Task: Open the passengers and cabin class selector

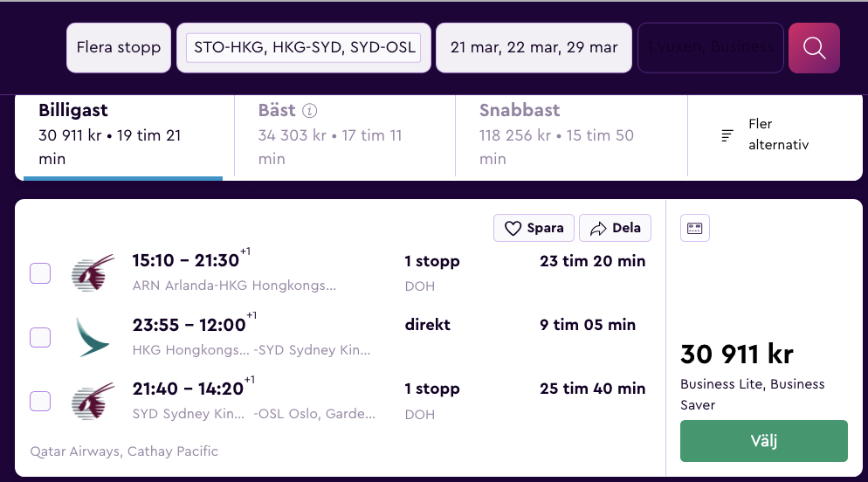Action: coord(711,47)
